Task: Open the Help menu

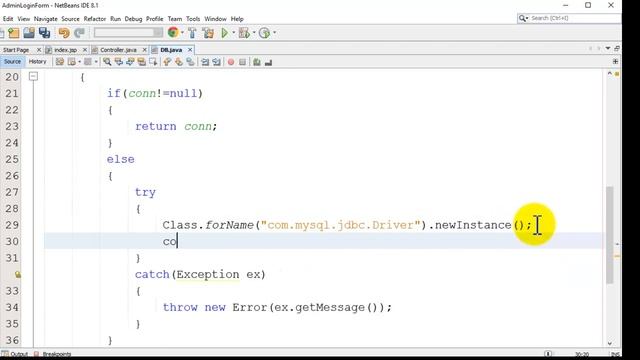Action: click(x=237, y=19)
